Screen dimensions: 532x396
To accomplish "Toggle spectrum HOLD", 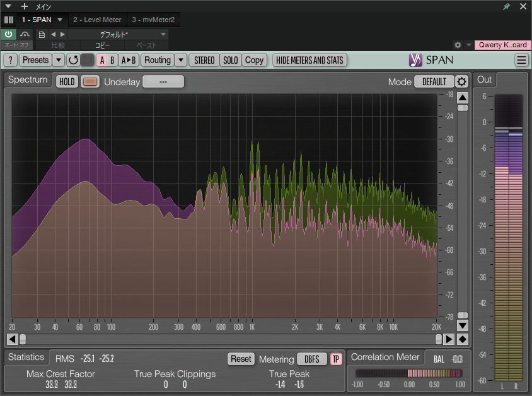I will 67,81.
